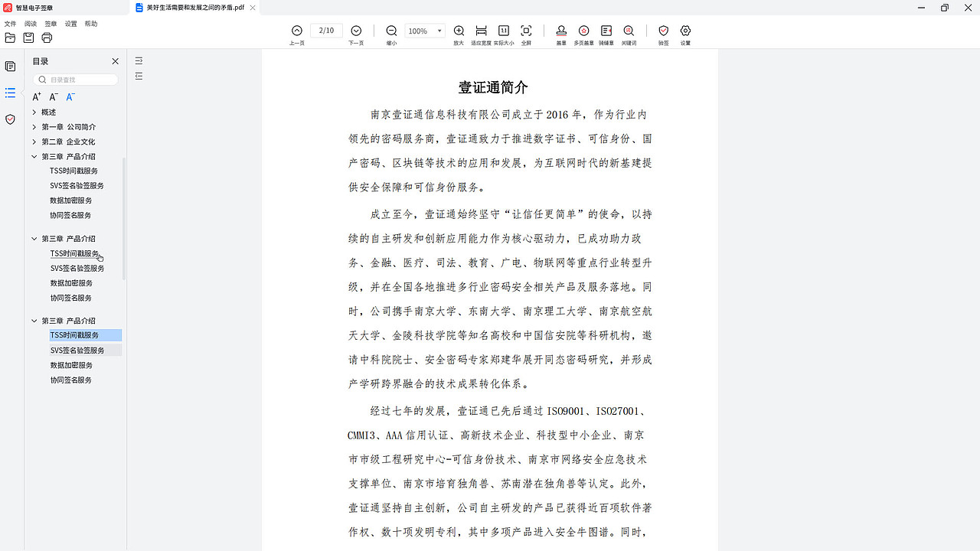Click the 实际大小 actual size icon
The image size is (980, 551).
click(x=504, y=31)
